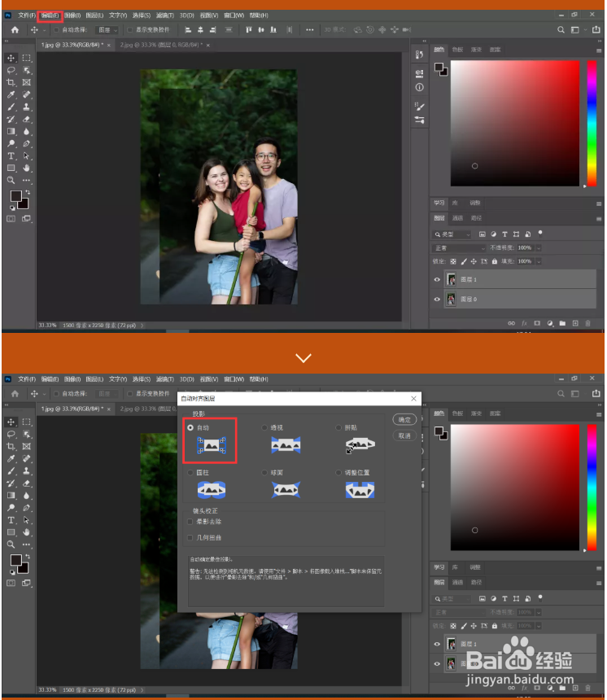
Task: Click the hue slider strip in dialog-free window
Action: pyautogui.click(x=592, y=123)
